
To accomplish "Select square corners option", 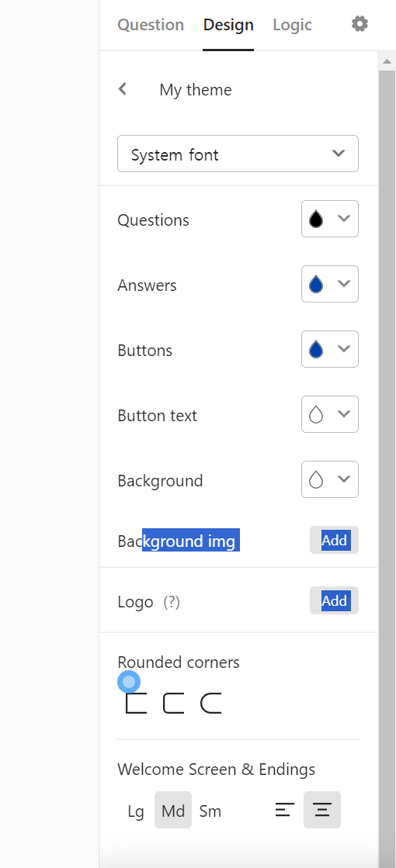I will [x=136, y=703].
